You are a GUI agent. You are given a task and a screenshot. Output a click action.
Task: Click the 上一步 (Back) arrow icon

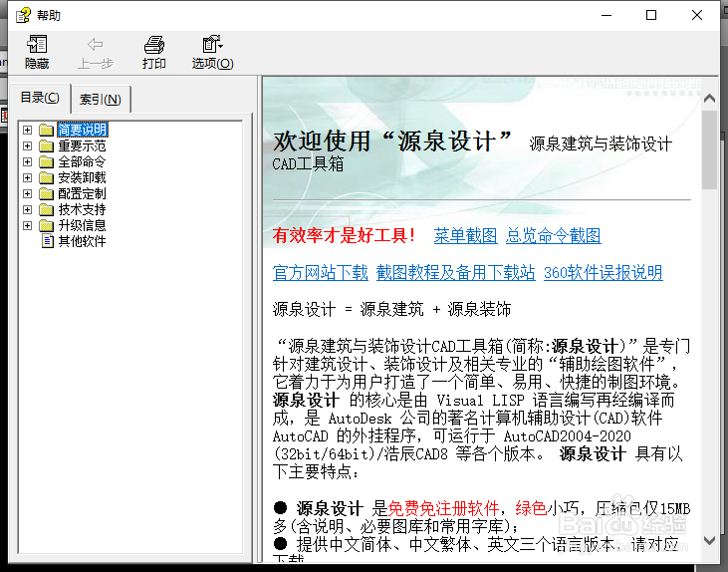click(95, 45)
